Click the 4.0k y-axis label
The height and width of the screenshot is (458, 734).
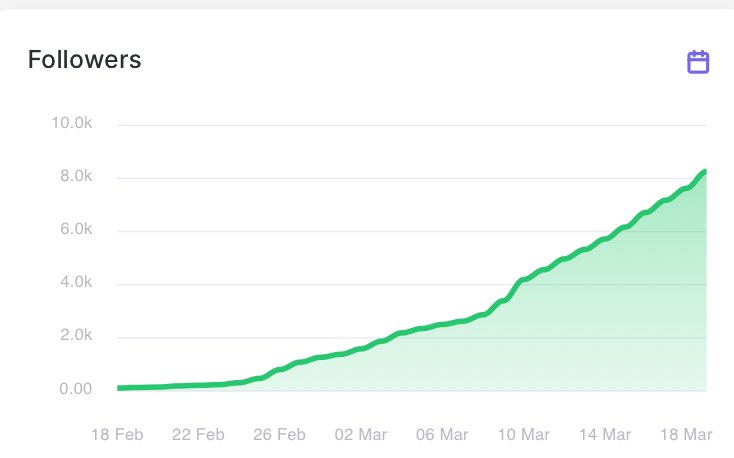coord(76,282)
